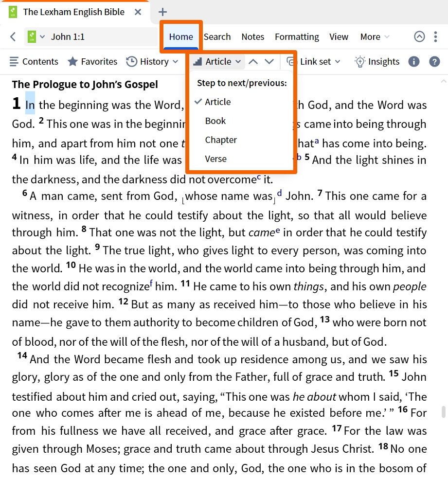Open the resource picker dropdown arrow
448x479 pixels.
click(42, 37)
